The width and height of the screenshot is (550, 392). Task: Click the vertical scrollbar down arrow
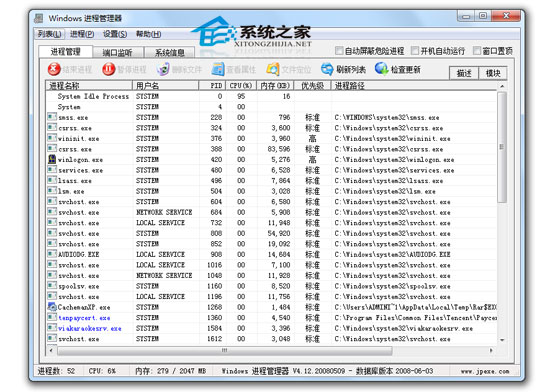[x=502, y=340]
